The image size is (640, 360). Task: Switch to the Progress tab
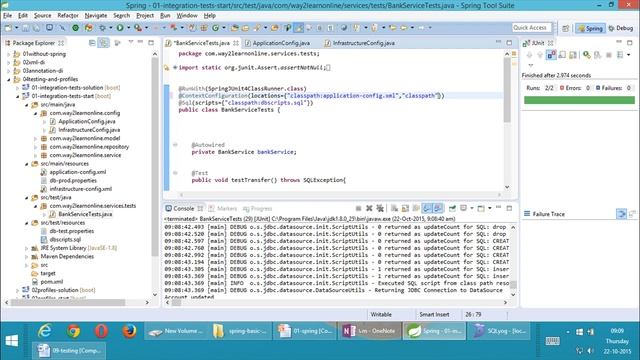258,209
